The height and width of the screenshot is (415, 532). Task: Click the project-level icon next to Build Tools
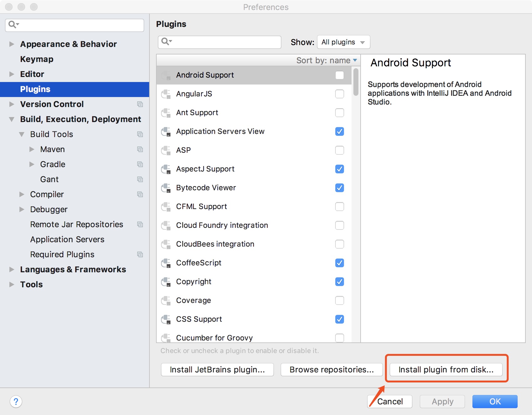click(140, 134)
